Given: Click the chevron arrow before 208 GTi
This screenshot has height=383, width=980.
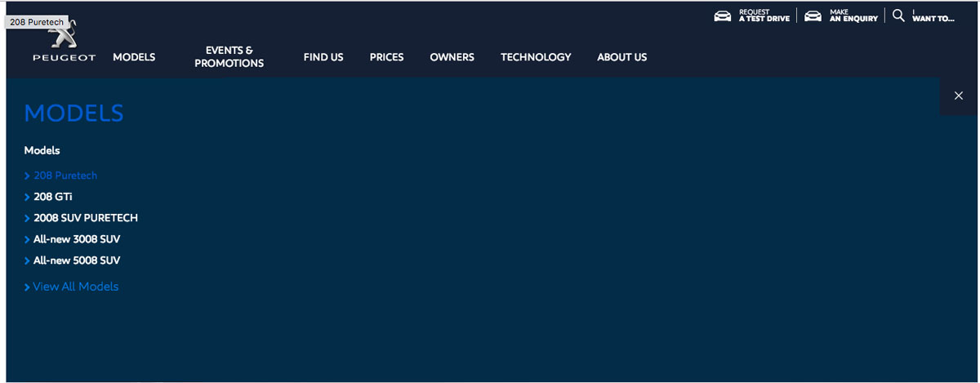Looking at the screenshot, I should point(27,197).
